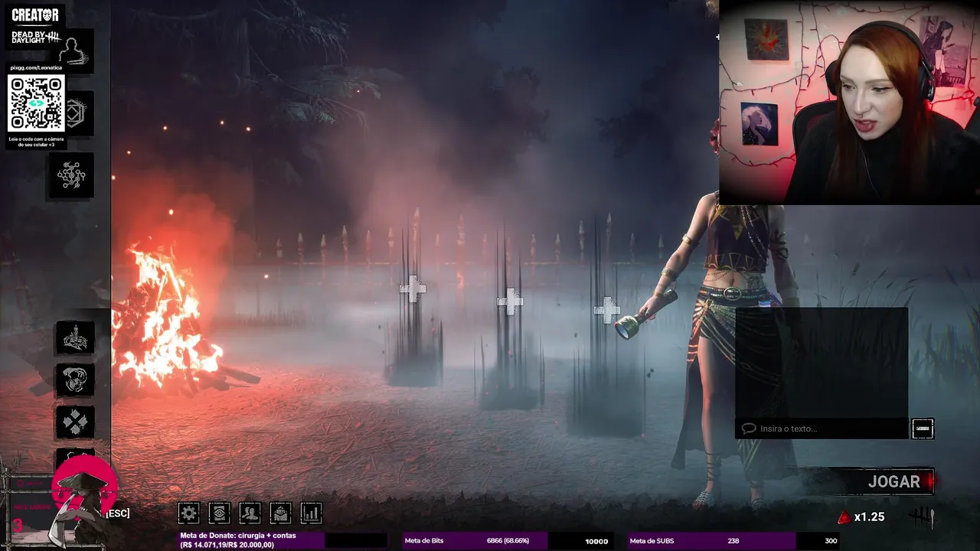The height and width of the screenshot is (551, 980).
Task: Click the 'Insira o texto...' chat field
Action: [x=822, y=429]
